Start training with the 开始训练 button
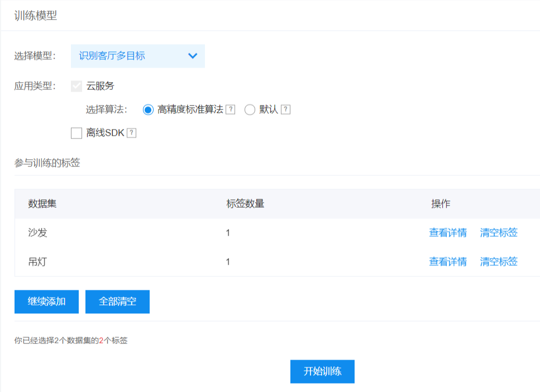Image resolution: width=540 pixels, height=392 pixels. tap(322, 371)
